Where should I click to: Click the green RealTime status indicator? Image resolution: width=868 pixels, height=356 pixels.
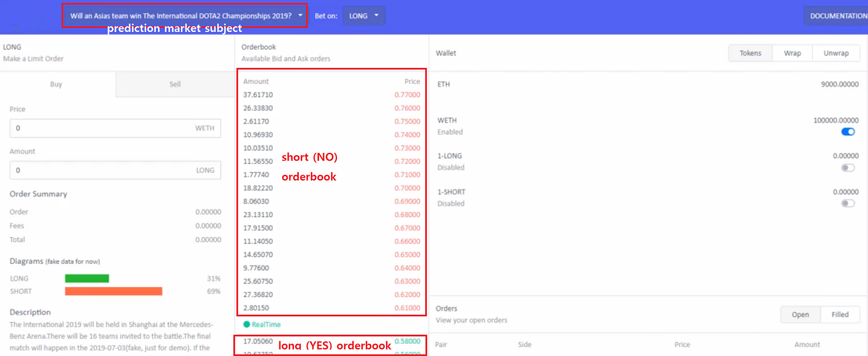coord(262,325)
